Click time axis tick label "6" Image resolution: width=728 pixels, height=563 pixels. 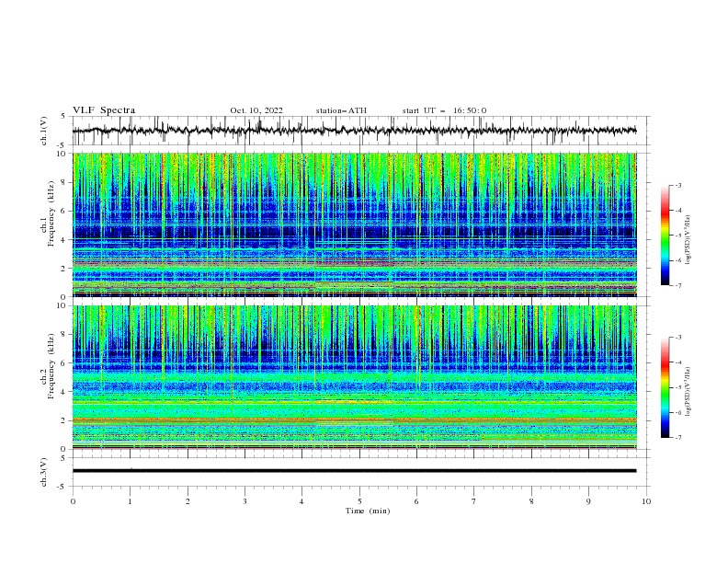pos(416,501)
